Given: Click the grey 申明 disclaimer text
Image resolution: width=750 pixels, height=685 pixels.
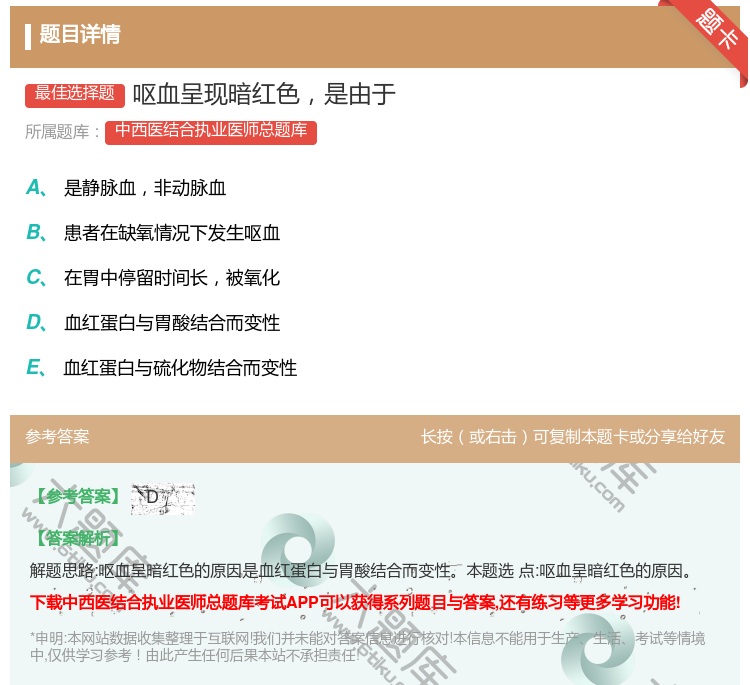Looking at the screenshot, I should point(367,646).
